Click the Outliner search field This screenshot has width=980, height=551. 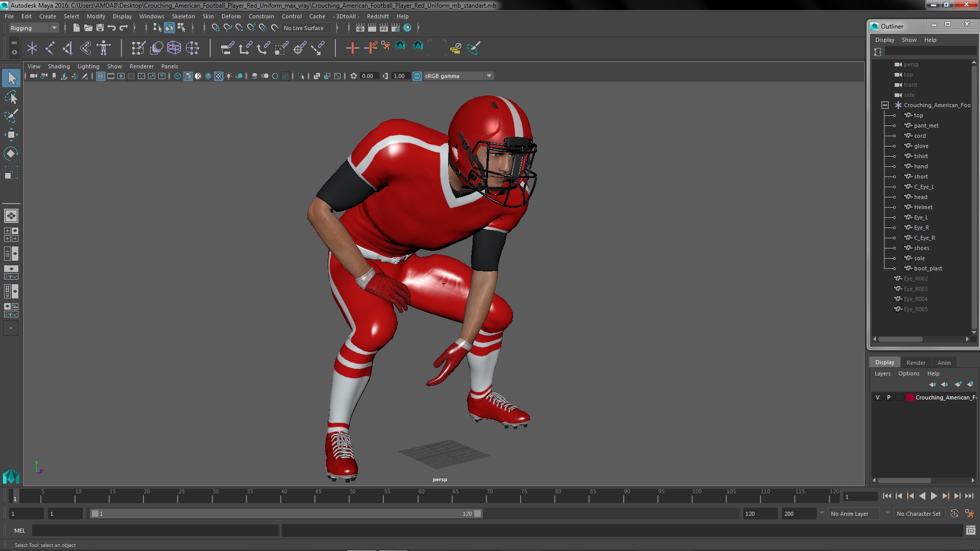point(930,51)
